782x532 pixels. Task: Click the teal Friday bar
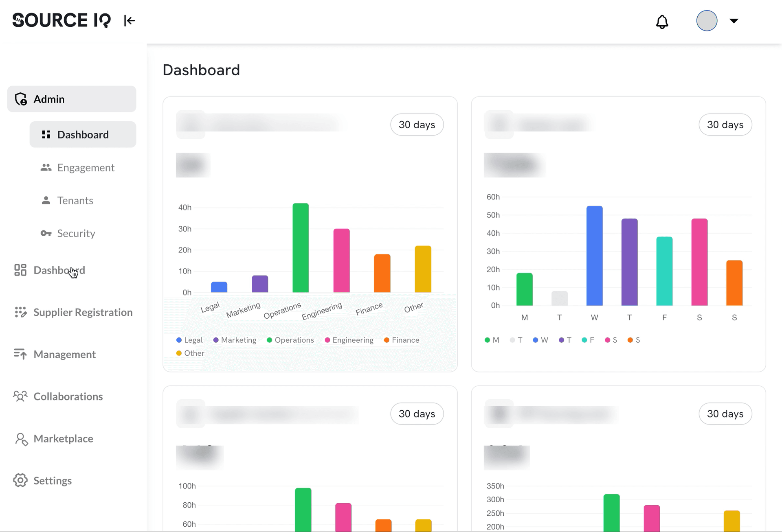664,271
